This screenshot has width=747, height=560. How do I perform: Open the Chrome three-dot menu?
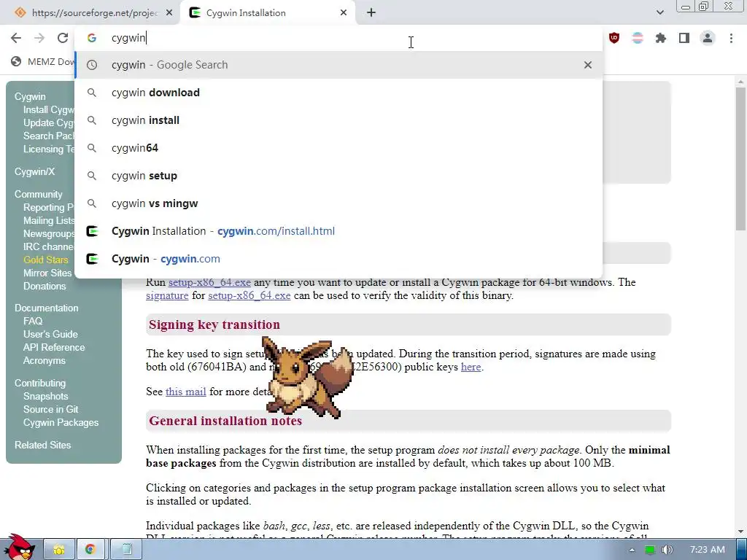tap(731, 38)
